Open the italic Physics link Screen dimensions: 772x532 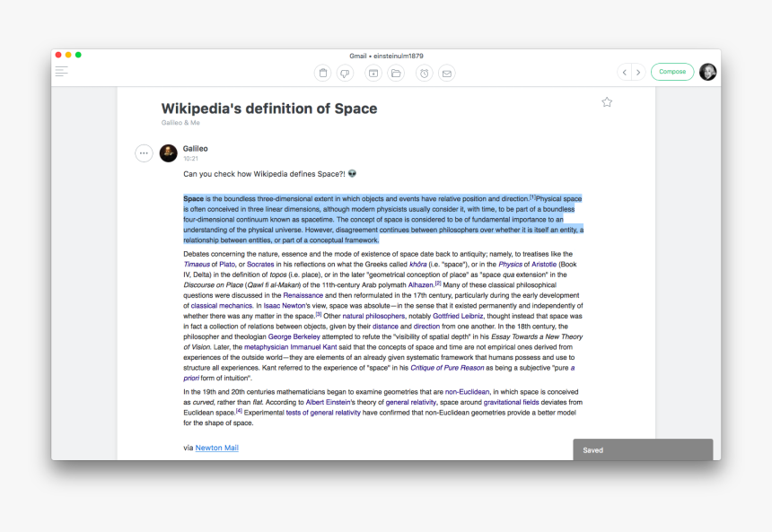pos(510,265)
